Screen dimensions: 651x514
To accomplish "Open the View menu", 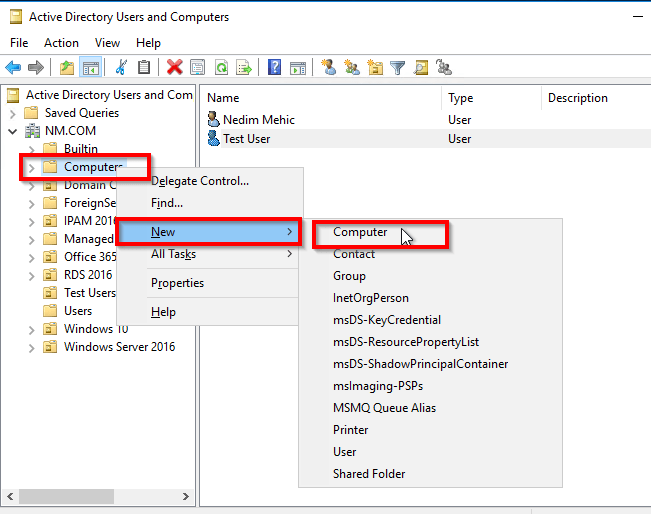I will (x=107, y=43).
